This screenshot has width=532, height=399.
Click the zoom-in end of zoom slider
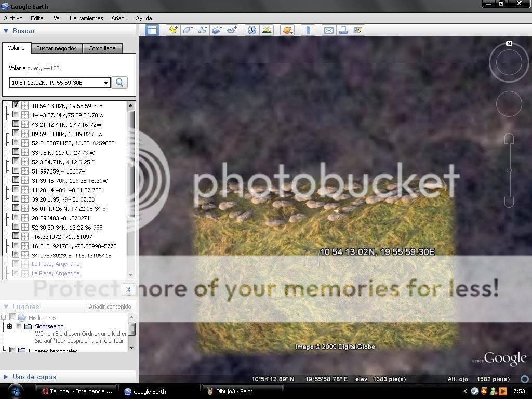pos(509,138)
